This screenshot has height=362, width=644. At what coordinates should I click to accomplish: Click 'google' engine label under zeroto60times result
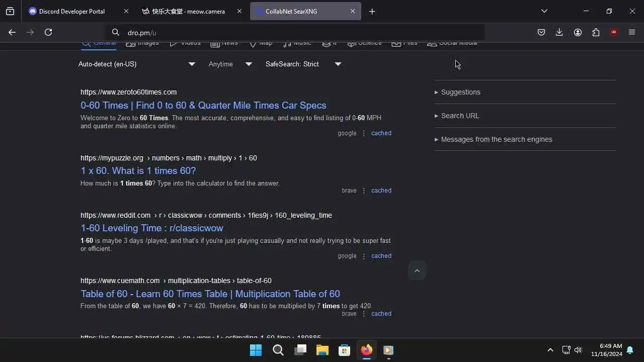pyautogui.click(x=347, y=133)
